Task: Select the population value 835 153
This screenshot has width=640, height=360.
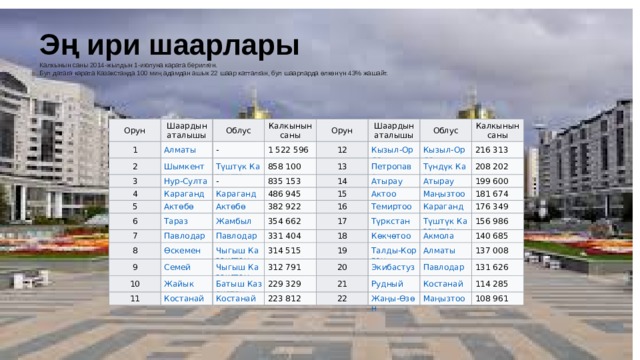Action: click(x=284, y=181)
